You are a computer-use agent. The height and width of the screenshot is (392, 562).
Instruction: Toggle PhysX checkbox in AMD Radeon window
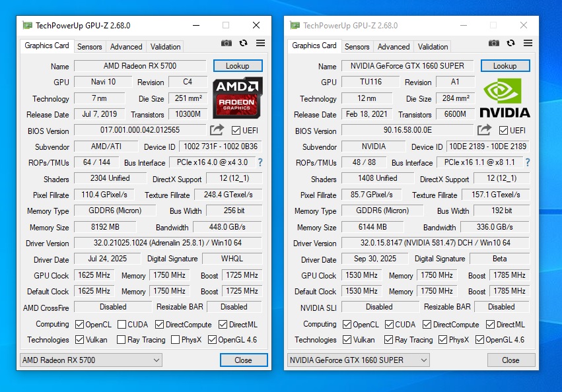175,339
